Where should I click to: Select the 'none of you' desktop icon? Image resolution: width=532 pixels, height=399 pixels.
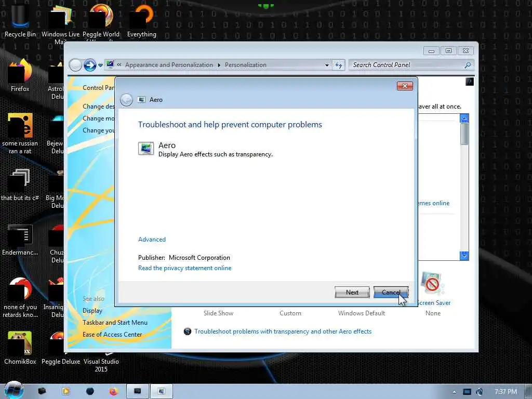20,298
